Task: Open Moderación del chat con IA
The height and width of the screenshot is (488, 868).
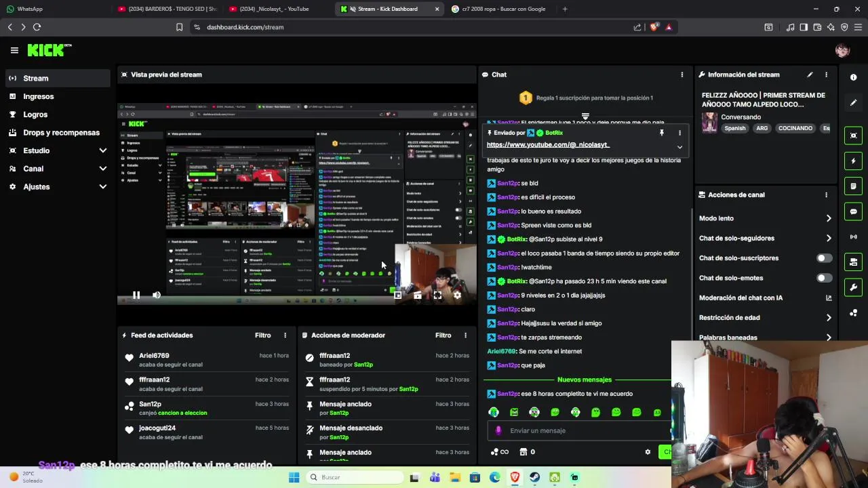Action: click(x=765, y=298)
